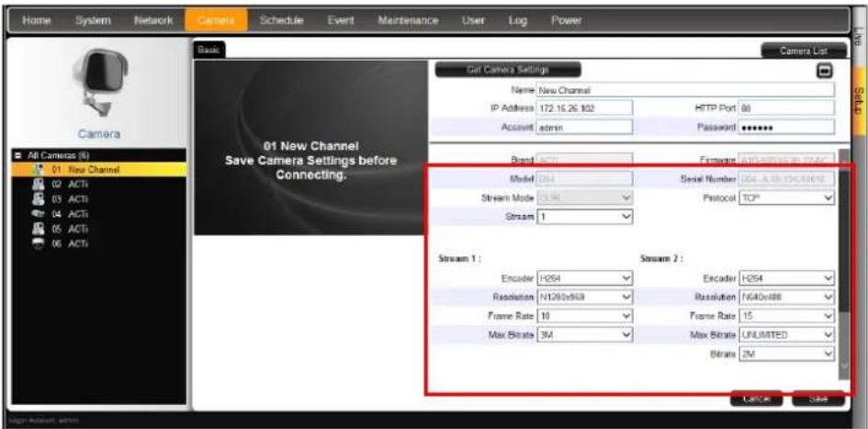This screenshot has height=429, width=868.
Task: Click the Save button
Action: point(817,399)
